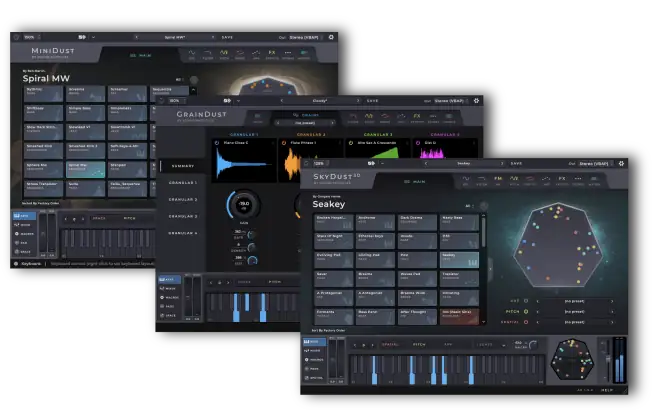Open the filter page icon in SkyDust
Screen dimensions: 660x410
[482, 180]
